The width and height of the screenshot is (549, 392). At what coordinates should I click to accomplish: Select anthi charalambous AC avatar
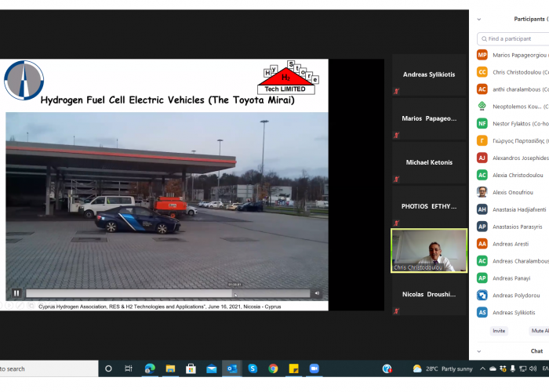[x=482, y=89]
